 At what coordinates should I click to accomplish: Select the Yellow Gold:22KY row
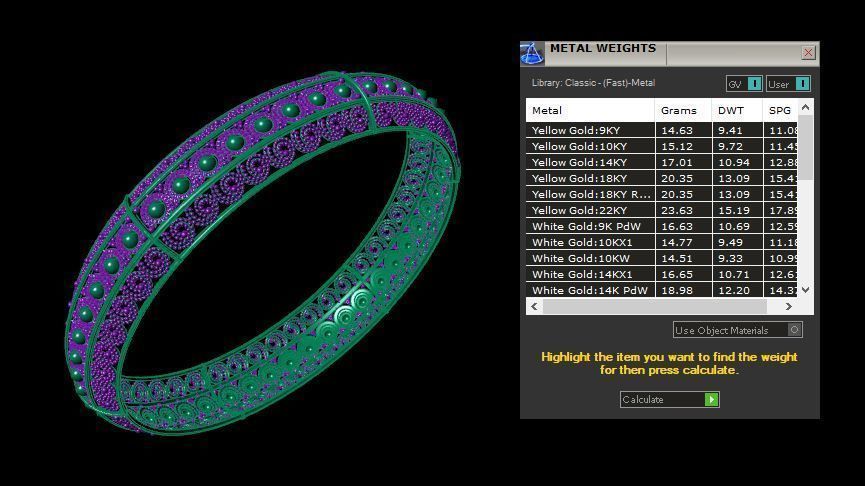(x=661, y=210)
